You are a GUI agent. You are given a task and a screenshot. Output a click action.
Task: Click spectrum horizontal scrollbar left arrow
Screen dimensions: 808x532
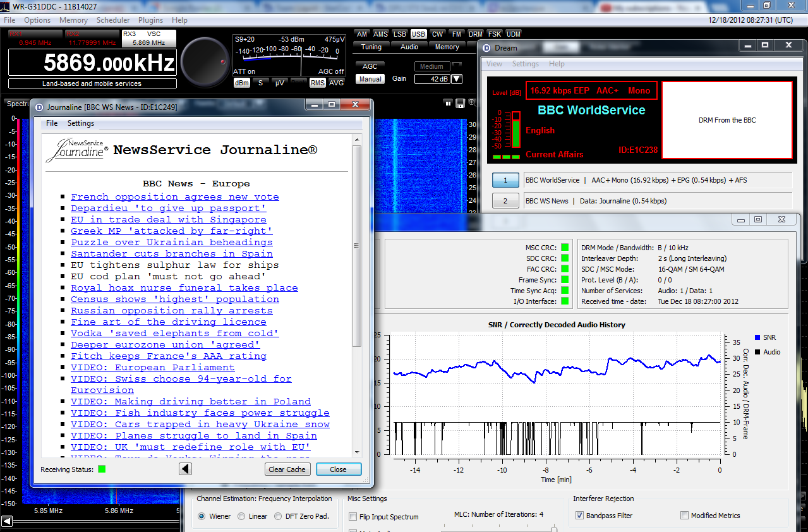click(x=7, y=521)
